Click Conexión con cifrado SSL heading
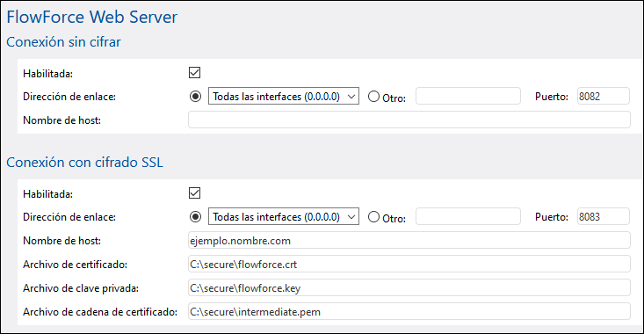Image resolution: width=644 pixels, height=334 pixels. 84,163
